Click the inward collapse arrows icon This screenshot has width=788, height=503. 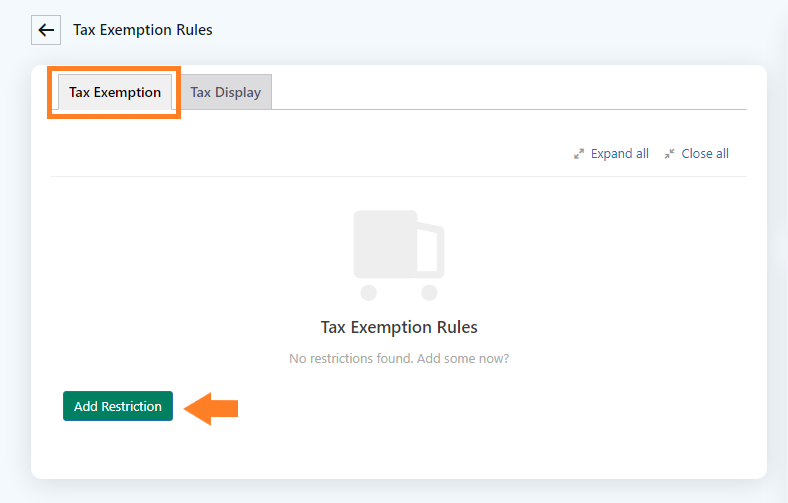point(669,154)
